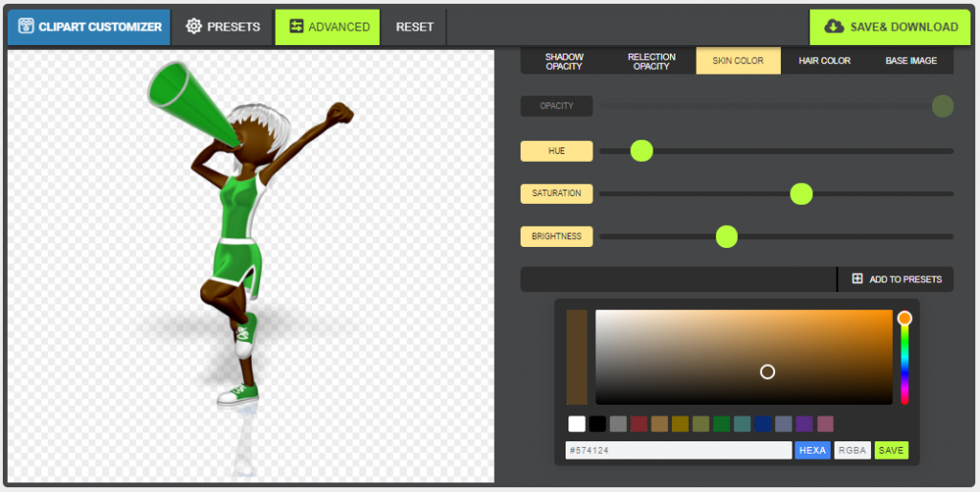Click the Advanced sliders icon
980x492 pixels.
coord(296,27)
